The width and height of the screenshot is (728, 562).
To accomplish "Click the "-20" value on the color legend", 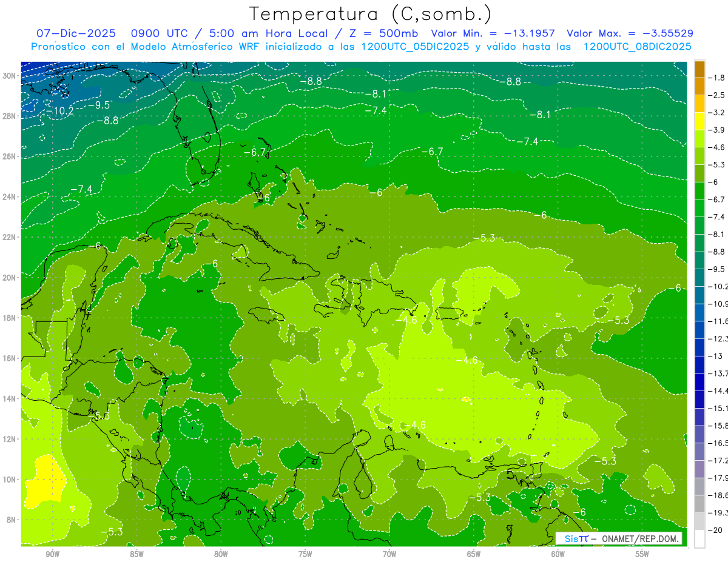I will [x=716, y=530].
